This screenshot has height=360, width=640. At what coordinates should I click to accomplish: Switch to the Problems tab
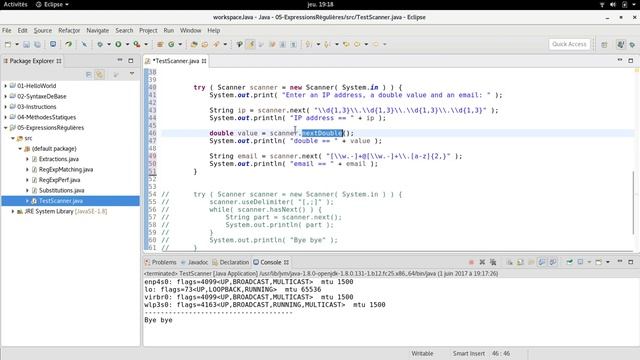pos(161,262)
